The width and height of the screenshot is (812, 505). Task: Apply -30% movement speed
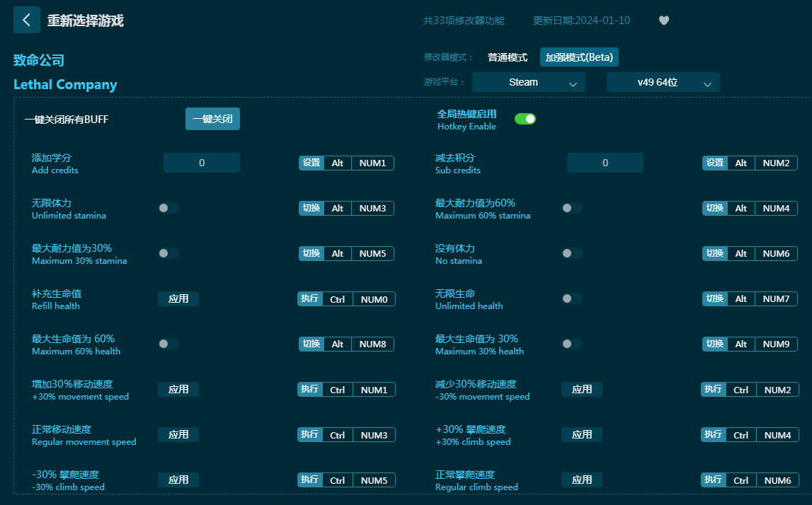(581, 389)
